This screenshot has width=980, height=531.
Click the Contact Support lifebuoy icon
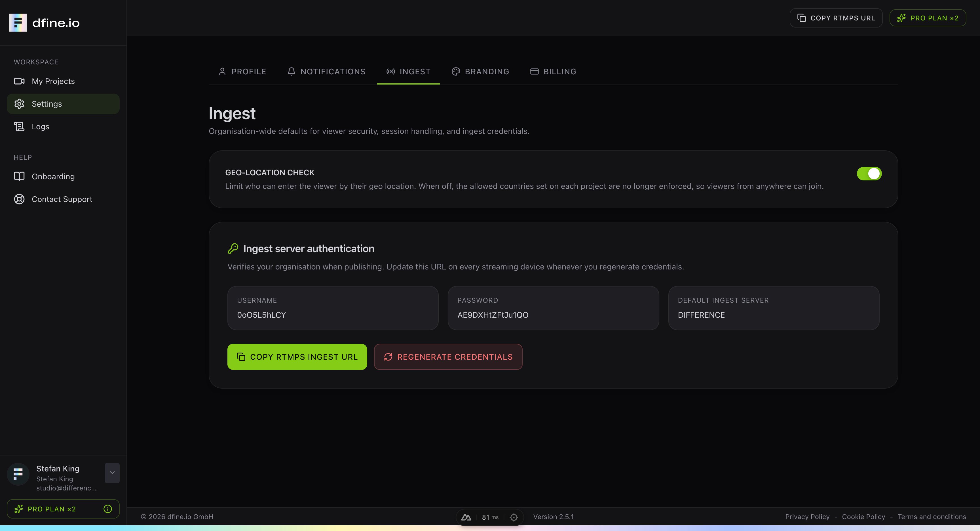(19, 199)
